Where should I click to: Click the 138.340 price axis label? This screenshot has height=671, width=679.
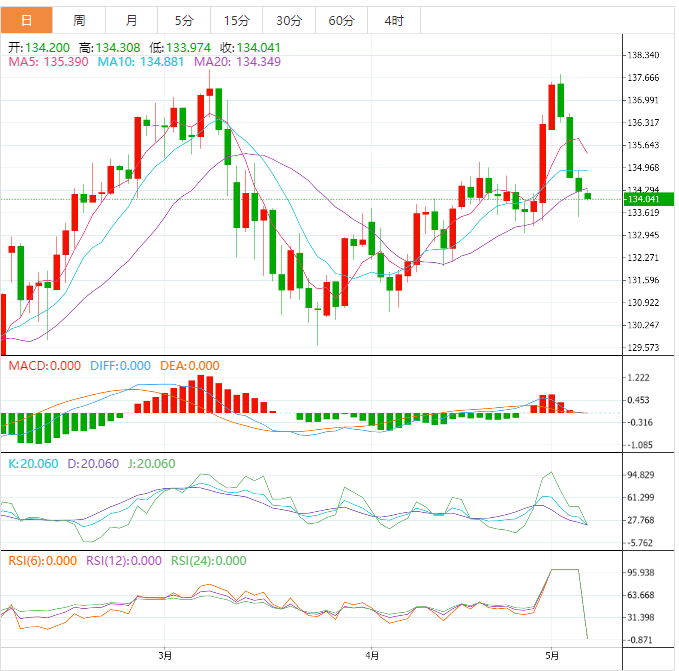pyautogui.click(x=643, y=55)
